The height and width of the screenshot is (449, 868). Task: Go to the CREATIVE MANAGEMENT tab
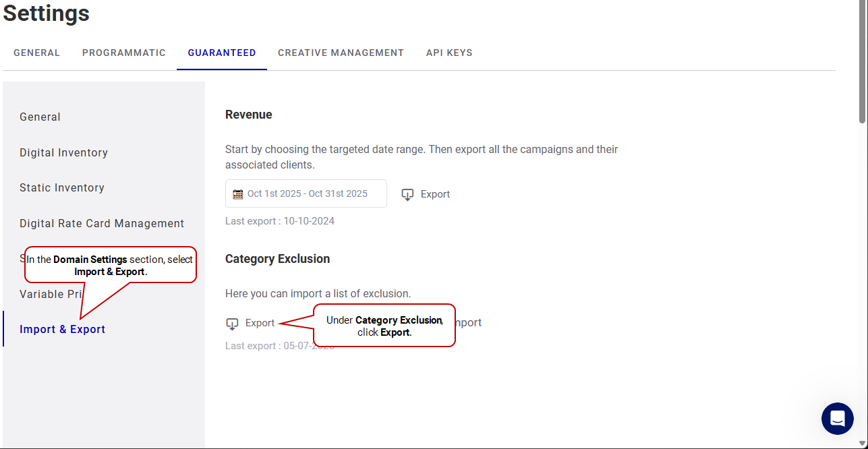(341, 53)
